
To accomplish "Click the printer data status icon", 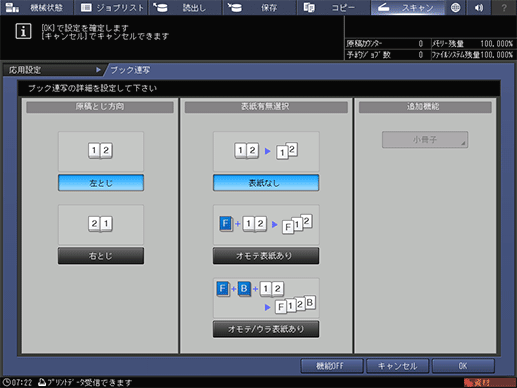I will [42, 382].
